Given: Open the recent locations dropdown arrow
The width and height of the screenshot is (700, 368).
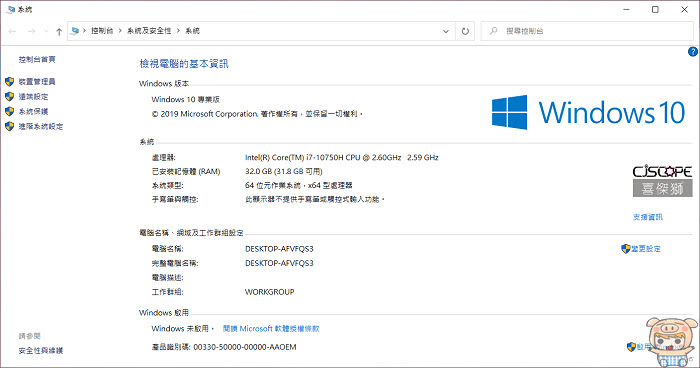Looking at the screenshot, I should (x=46, y=31).
